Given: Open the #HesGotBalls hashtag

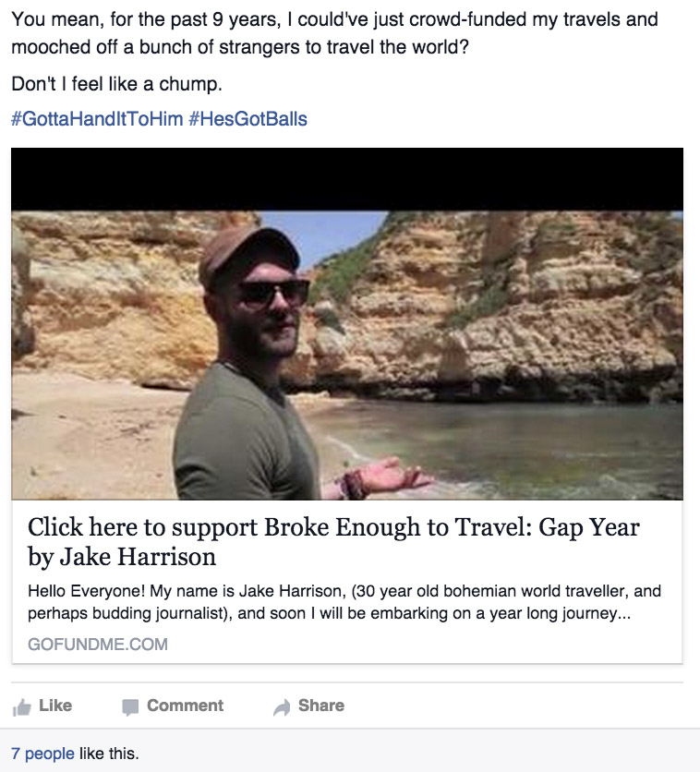Looking at the screenshot, I should pos(247,119).
